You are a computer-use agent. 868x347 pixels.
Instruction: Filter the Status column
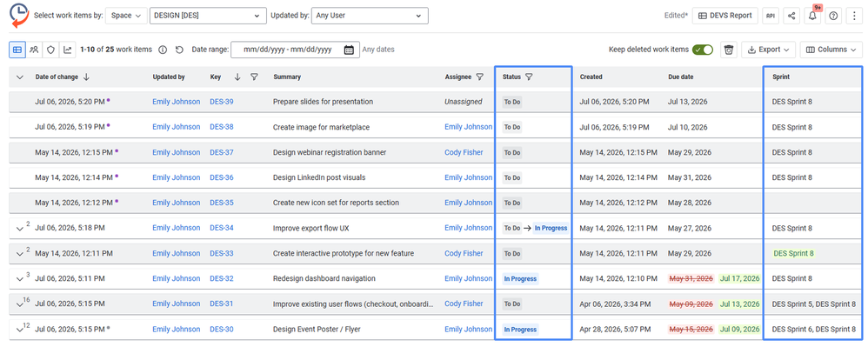[529, 77]
